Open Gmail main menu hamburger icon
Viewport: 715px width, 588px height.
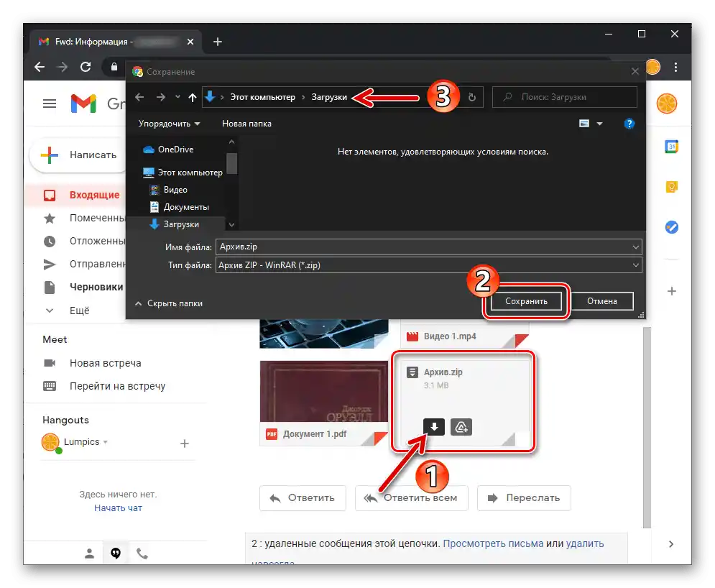pos(50,104)
